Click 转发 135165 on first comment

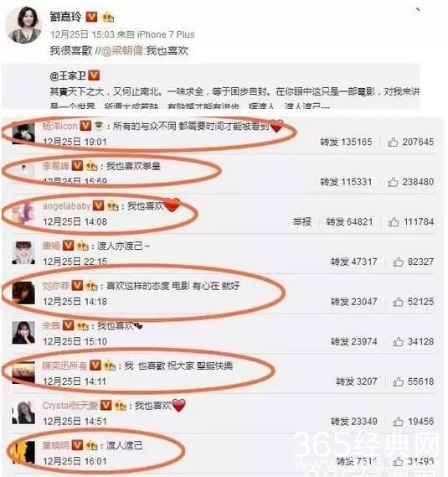click(346, 142)
